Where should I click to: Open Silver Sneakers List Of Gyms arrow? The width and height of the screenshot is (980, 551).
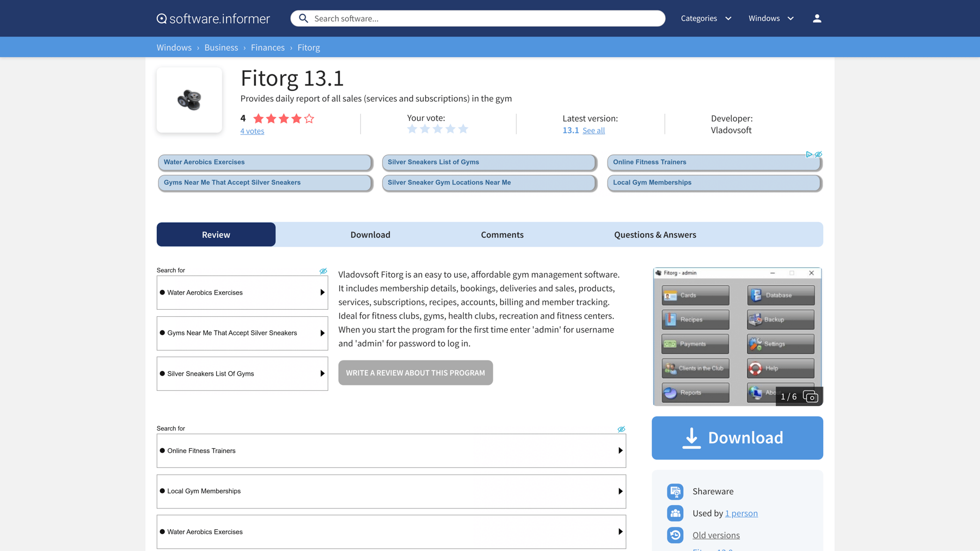click(322, 374)
